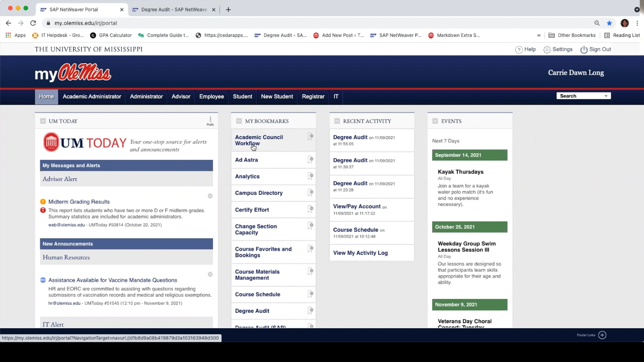Reload the page with refresh icon
Image resolution: width=644 pixels, height=362 pixels.
tap(33, 23)
